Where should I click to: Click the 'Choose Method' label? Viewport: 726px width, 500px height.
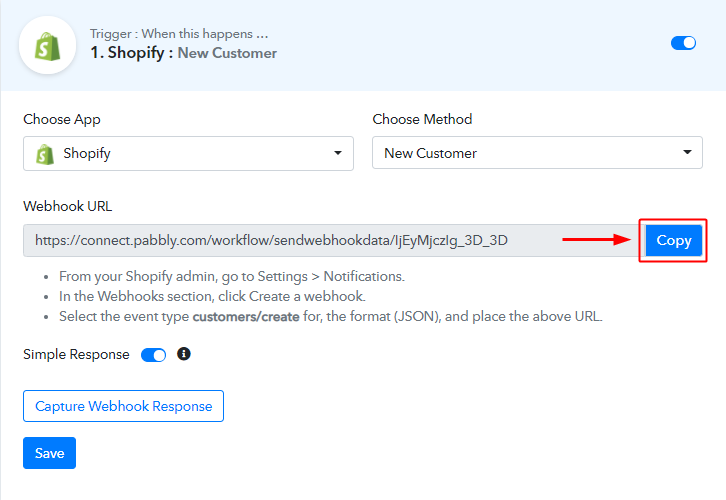[x=422, y=119]
